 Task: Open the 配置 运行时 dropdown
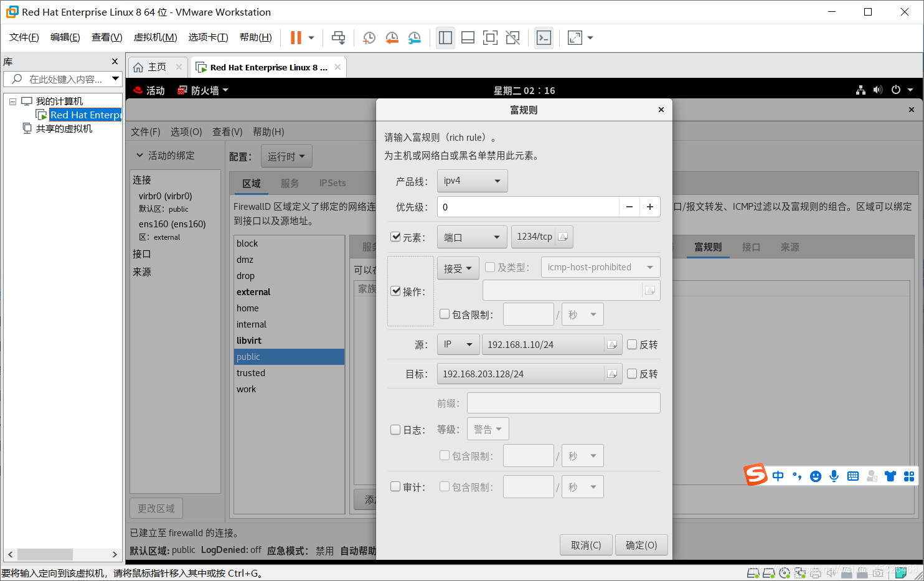coord(286,156)
